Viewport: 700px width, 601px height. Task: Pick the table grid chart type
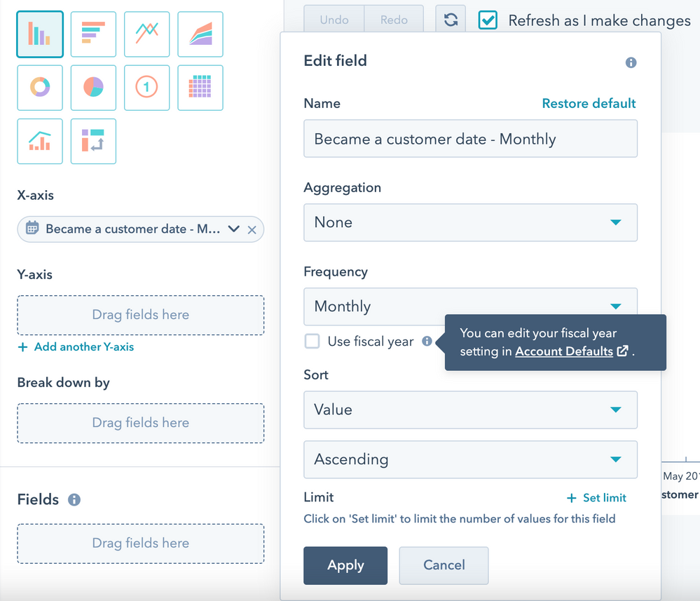point(200,88)
